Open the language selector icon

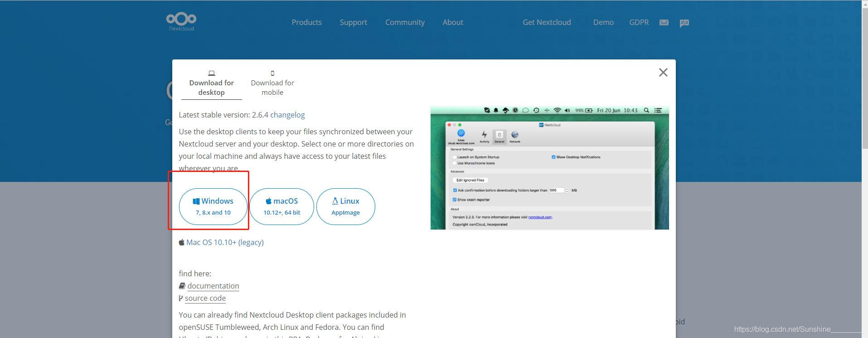684,23
